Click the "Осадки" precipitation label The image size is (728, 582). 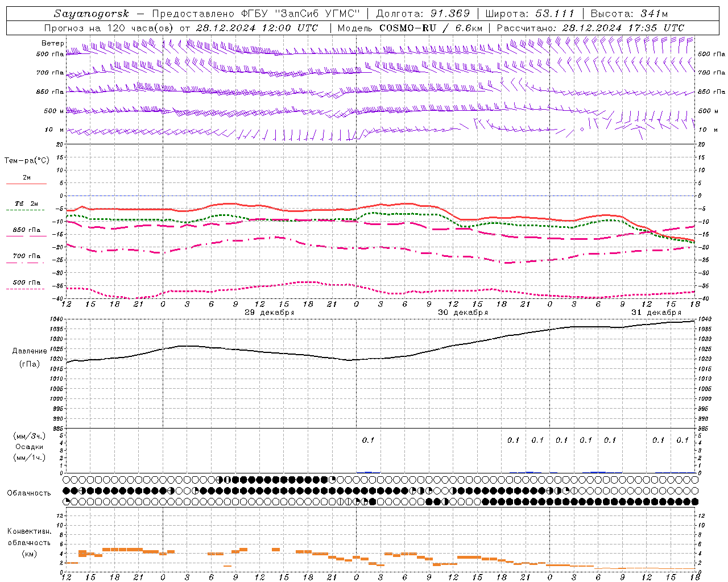(30, 447)
